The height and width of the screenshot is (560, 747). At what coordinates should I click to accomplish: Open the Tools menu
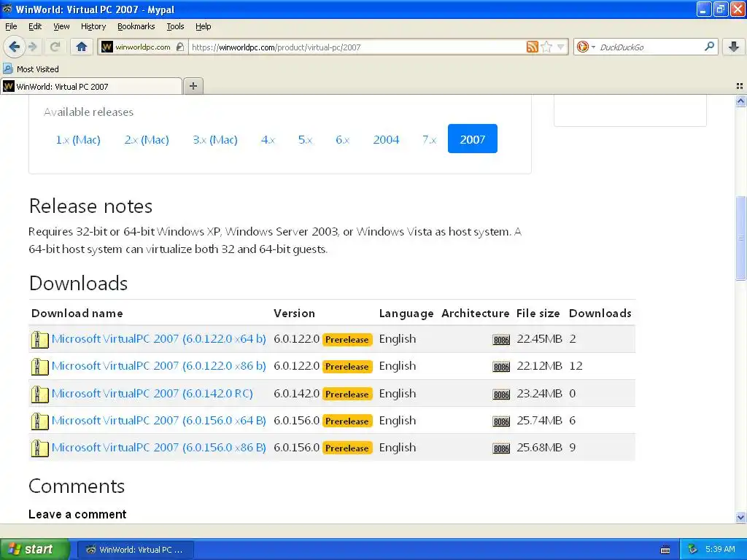pos(175,26)
